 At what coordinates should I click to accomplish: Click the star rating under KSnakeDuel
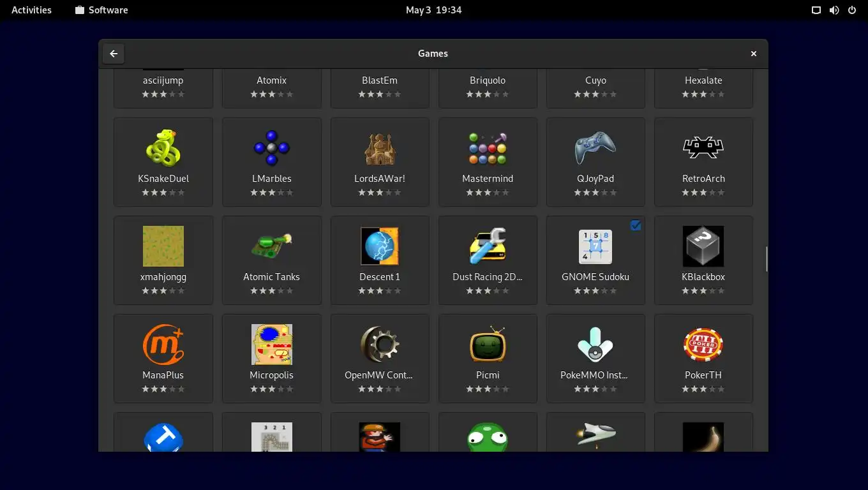click(x=163, y=192)
